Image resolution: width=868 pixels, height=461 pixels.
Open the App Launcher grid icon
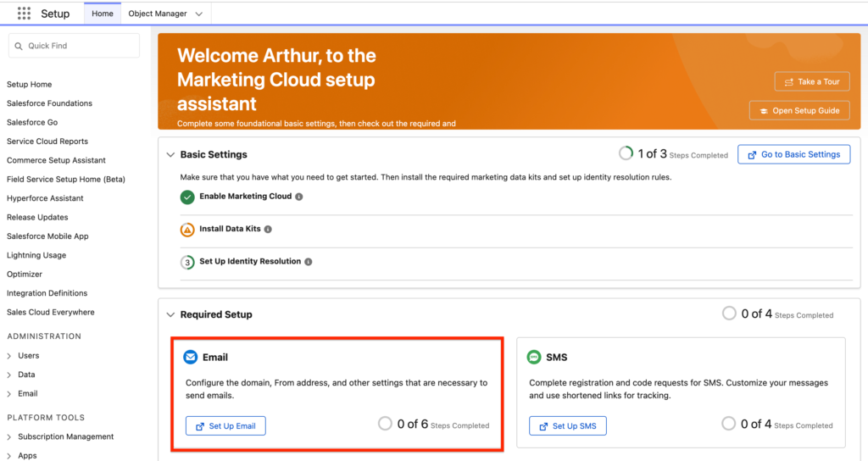(x=24, y=14)
